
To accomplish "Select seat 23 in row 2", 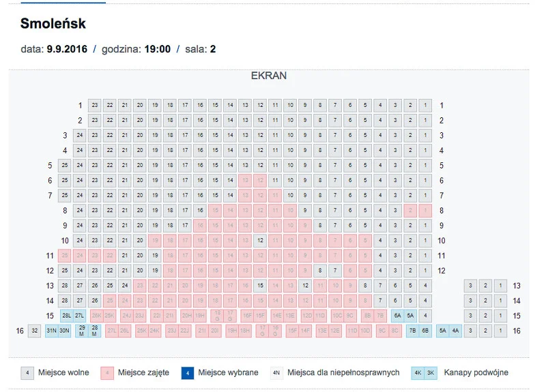I will [95, 121].
